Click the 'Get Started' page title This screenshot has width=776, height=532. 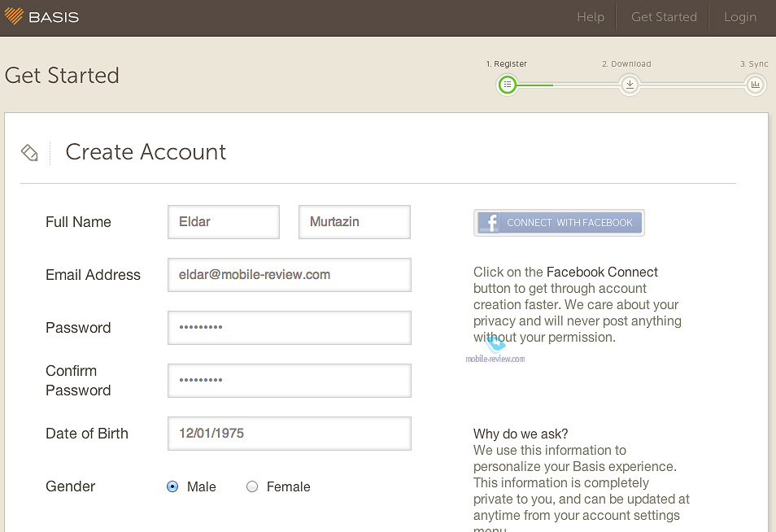[62, 76]
